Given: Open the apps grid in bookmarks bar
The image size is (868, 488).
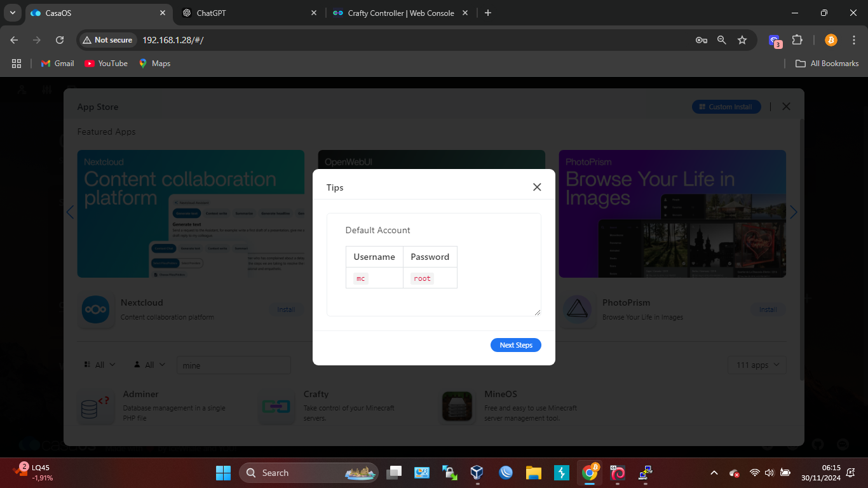Looking at the screenshot, I should [17, 64].
